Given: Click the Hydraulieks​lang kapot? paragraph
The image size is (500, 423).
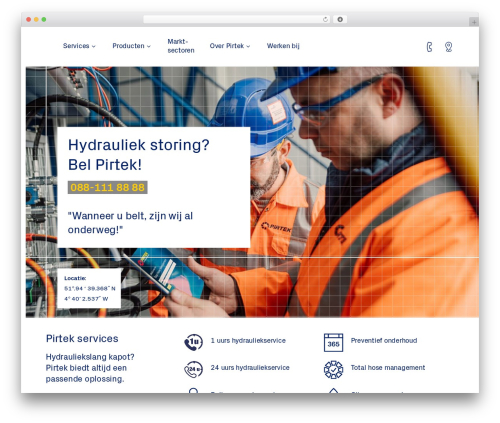Looking at the screenshot, I should coord(90,368).
